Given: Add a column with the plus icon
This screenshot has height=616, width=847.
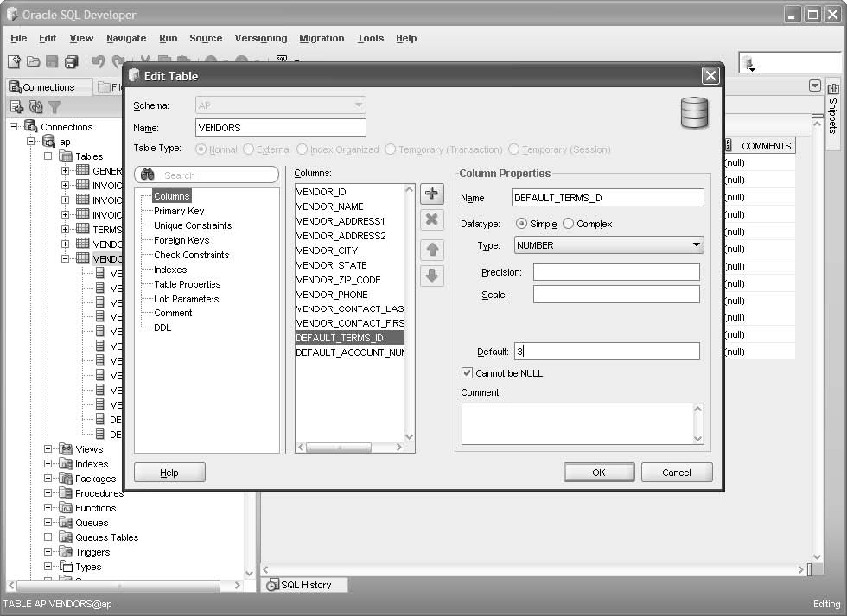Looking at the screenshot, I should (431, 194).
